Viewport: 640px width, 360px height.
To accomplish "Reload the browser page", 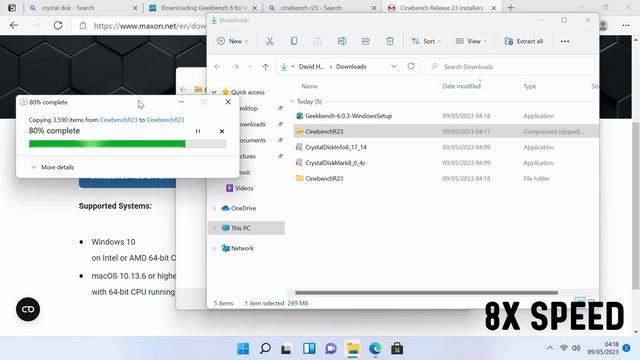I will point(58,25).
